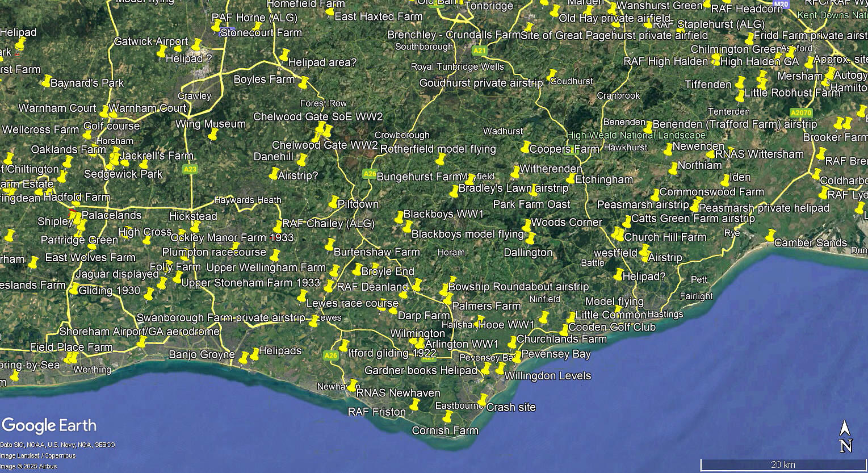Screen dimensions: 868x473
Task: Select the Palmers Farm label
Action: [487, 306]
